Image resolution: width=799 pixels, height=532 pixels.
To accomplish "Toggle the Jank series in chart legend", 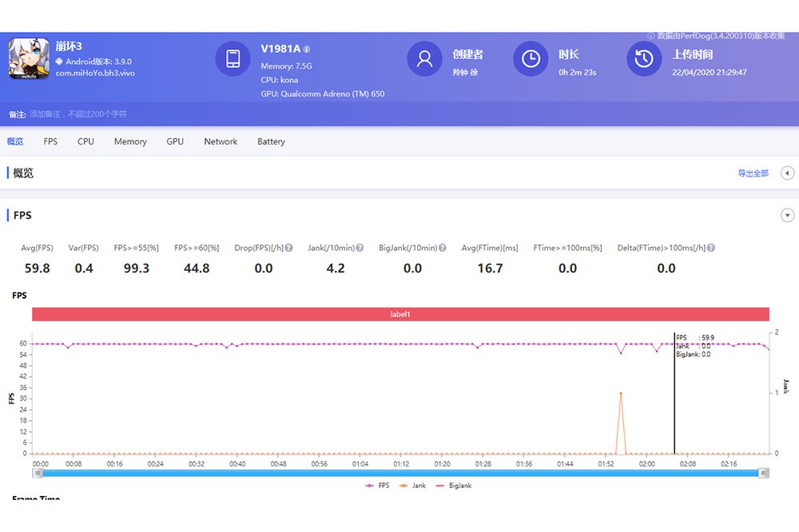I will click(412, 486).
